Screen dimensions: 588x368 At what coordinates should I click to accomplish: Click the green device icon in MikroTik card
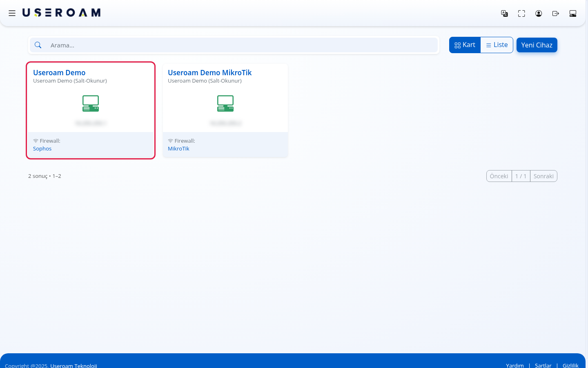coord(225,103)
